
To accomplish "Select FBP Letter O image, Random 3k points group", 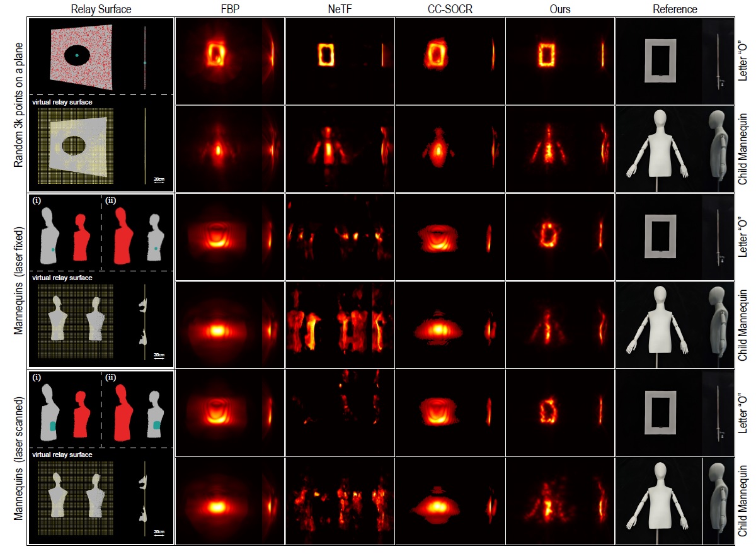I will pyautogui.click(x=229, y=60).
